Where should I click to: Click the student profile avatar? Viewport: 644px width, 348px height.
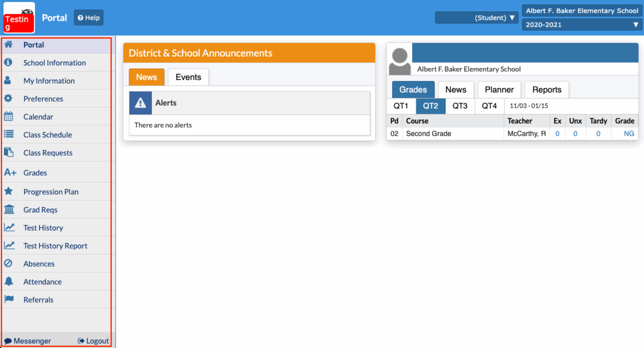[x=399, y=60]
